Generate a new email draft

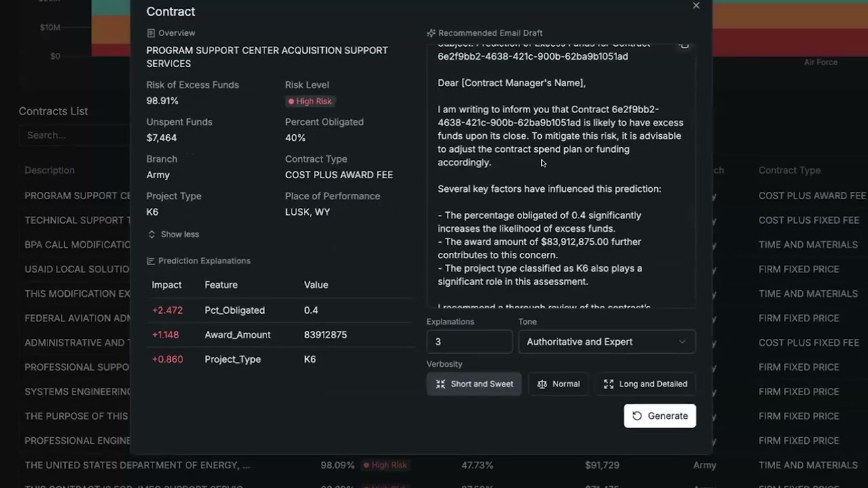tap(660, 416)
